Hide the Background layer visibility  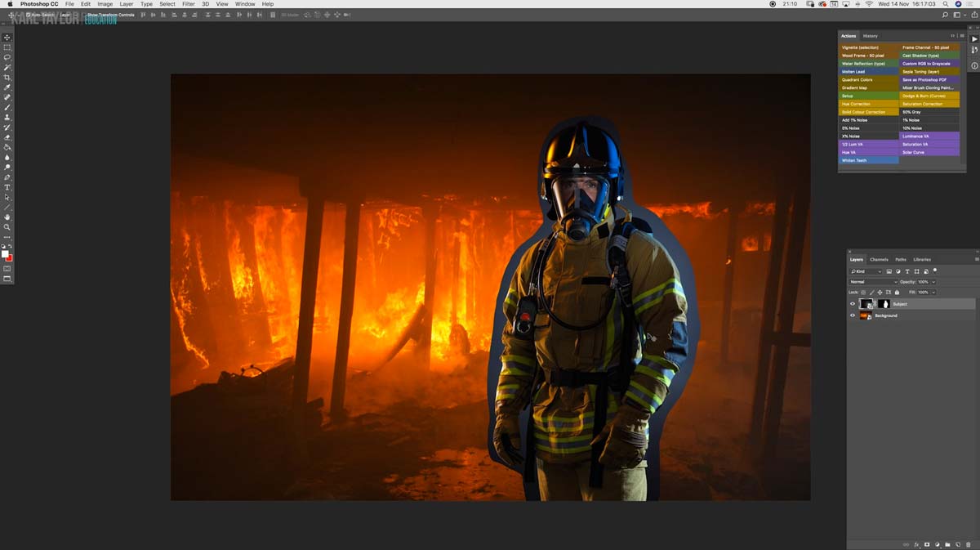pos(853,315)
